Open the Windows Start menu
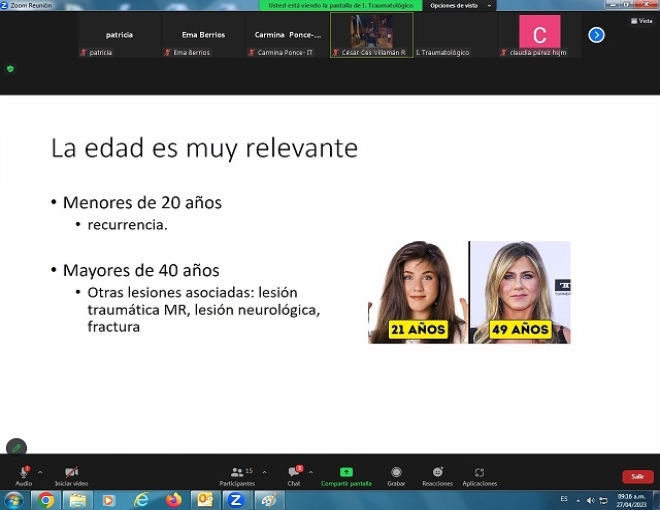Screen dimensions: 660x510 click(13, 500)
